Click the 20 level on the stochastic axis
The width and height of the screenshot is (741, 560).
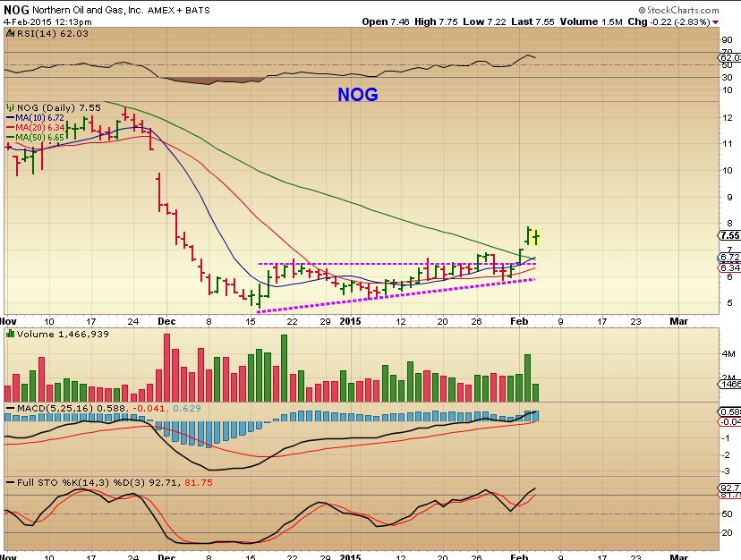[727, 533]
